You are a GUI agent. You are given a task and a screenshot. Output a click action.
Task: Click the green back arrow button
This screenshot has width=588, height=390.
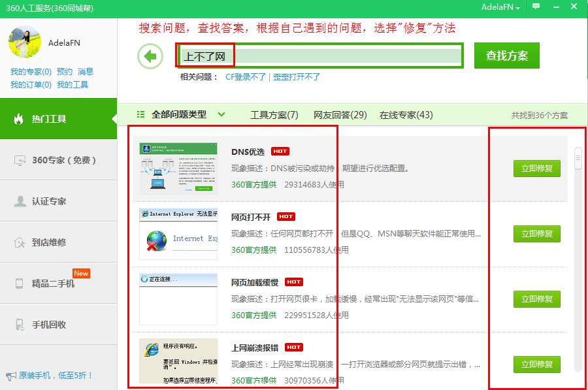click(x=150, y=57)
